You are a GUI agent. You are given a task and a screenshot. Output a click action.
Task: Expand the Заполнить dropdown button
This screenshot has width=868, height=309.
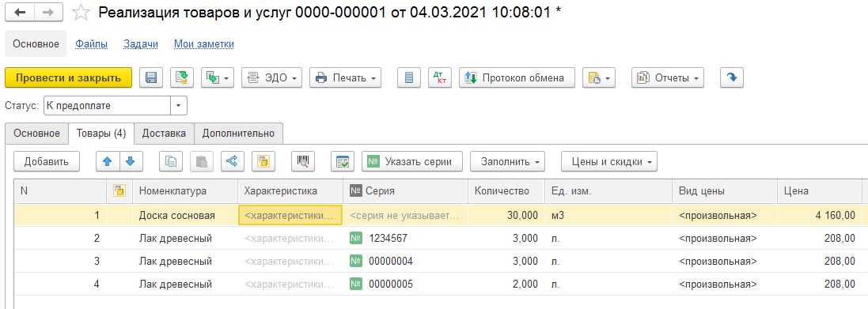click(x=508, y=161)
